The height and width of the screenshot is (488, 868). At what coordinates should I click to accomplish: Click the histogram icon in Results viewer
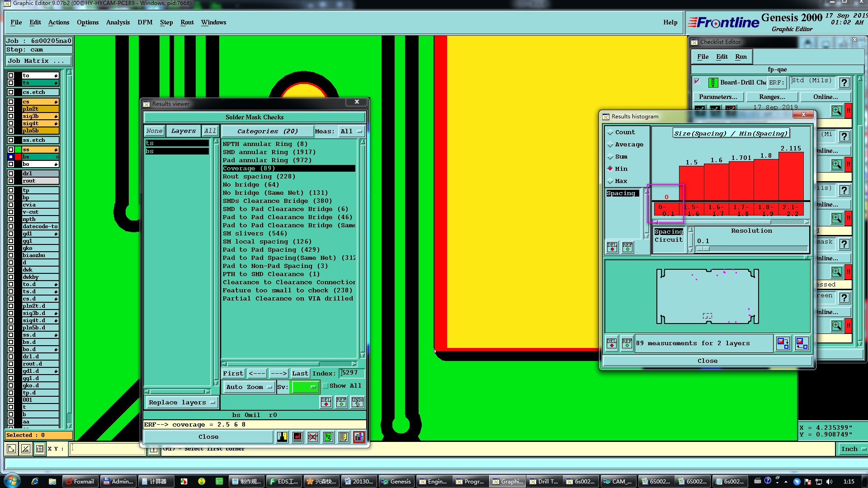(359, 437)
